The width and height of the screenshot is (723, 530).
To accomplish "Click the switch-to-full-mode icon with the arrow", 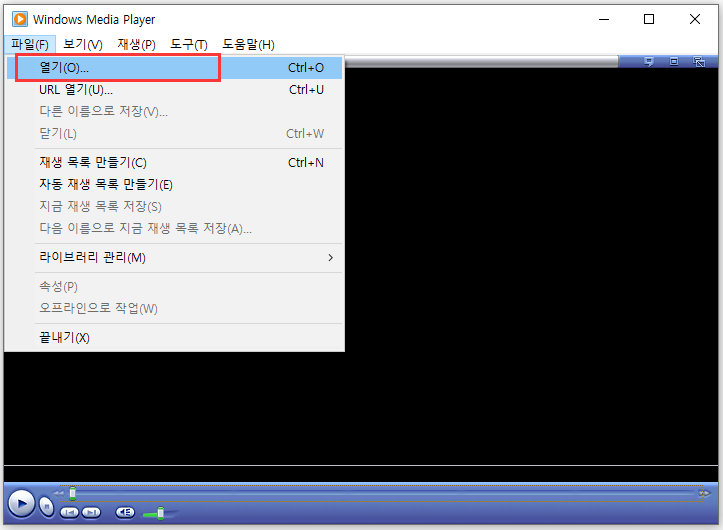I will click(699, 61).
